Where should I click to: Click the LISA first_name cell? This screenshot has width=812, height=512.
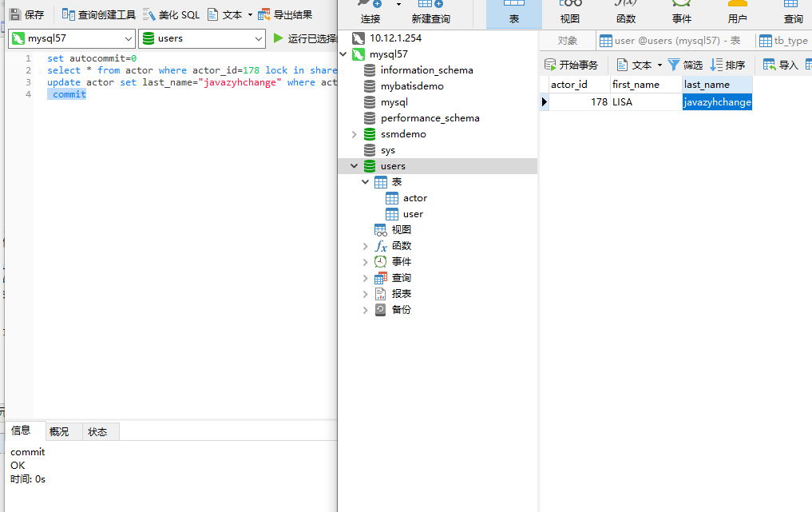coord(646,102)
